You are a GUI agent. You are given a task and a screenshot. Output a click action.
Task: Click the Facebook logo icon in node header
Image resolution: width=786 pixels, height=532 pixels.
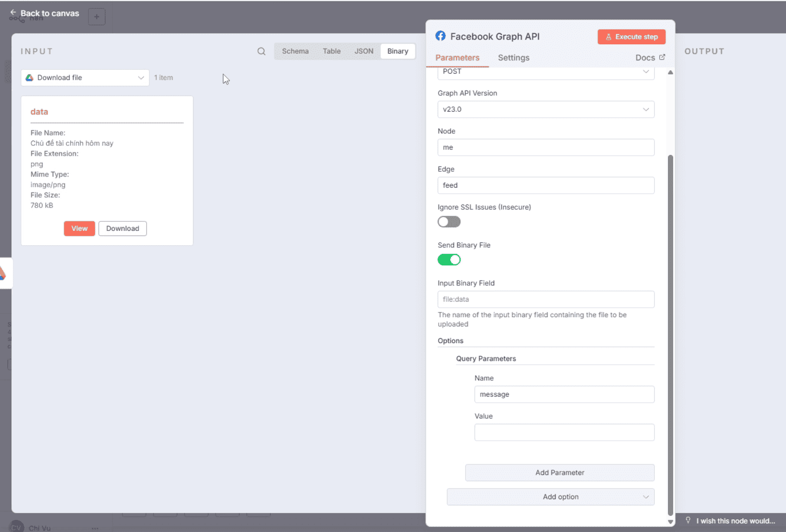(x=441, y=36)
